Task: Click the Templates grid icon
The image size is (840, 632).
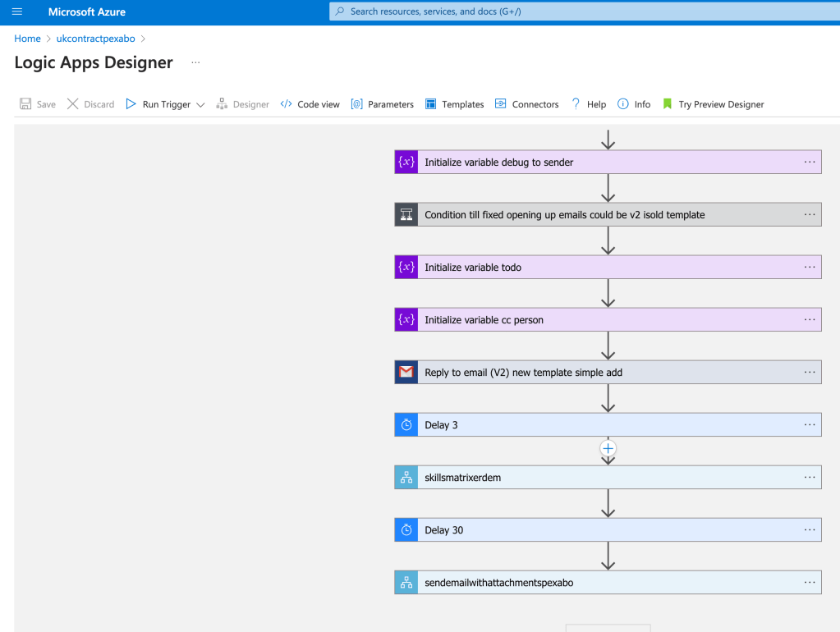Action: (431, 104)
